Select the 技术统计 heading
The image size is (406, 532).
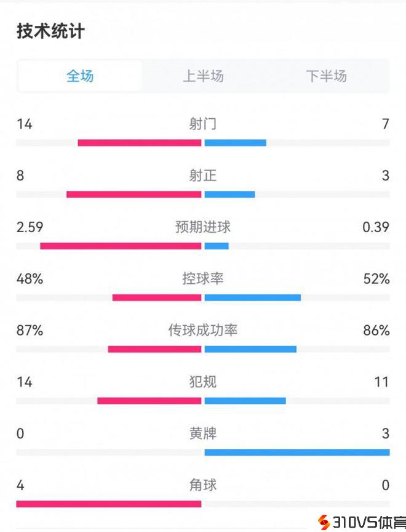pyautogui.click(x=50, y=32)
